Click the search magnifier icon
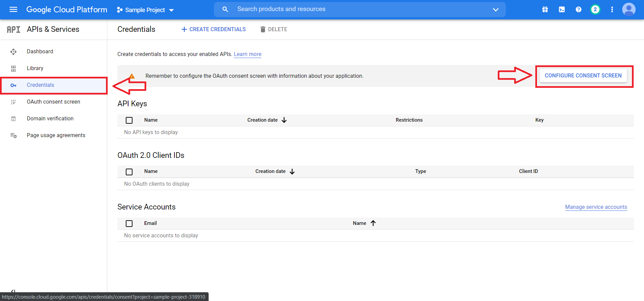This screenshot has height=301, width=644. pyautogui.click(x=225, y=9)
